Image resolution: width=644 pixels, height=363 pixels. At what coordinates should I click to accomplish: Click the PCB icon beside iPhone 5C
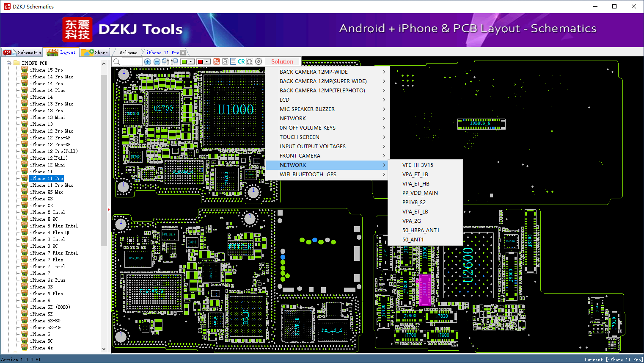pos(25,341)
